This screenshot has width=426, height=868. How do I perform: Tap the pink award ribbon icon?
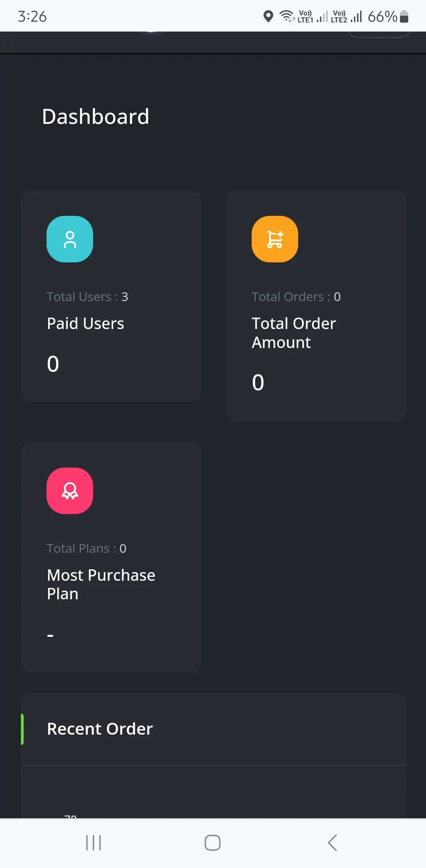[70, 490]
